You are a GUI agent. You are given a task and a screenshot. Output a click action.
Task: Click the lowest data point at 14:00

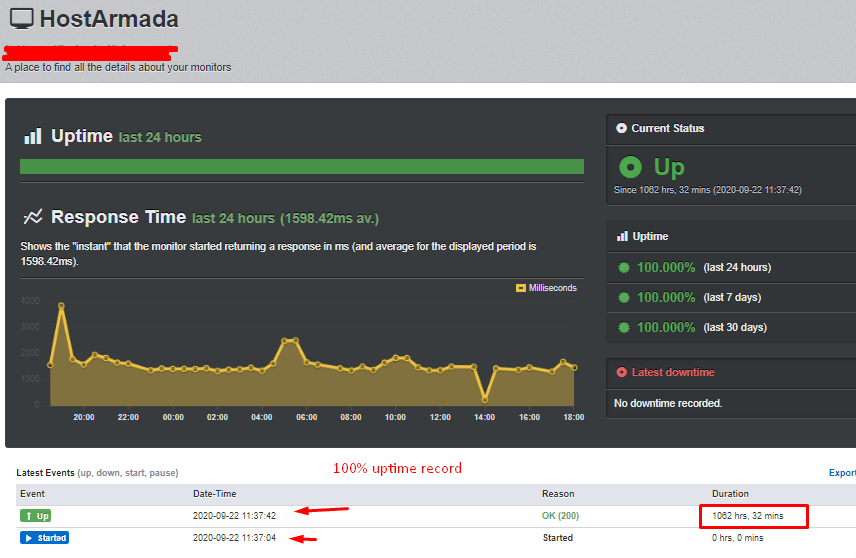(485, 400)
